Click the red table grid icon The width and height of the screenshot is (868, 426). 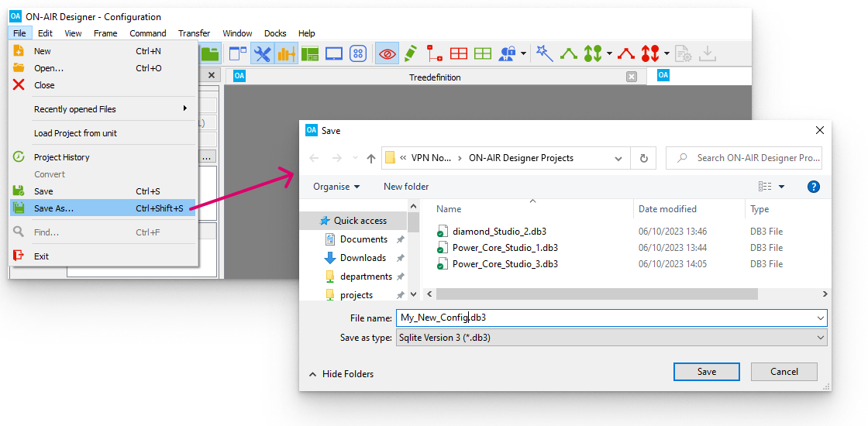click(459, 53)
